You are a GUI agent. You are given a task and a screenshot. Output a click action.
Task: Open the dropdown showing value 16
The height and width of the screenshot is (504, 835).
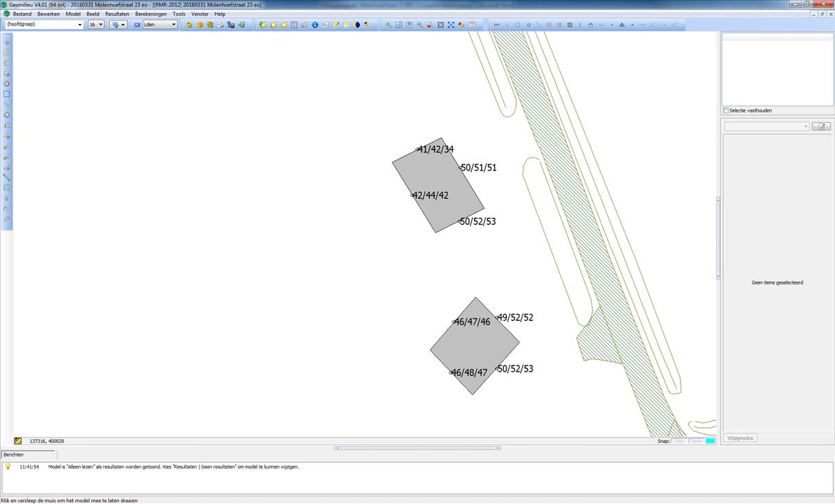(x=96, y=25)
